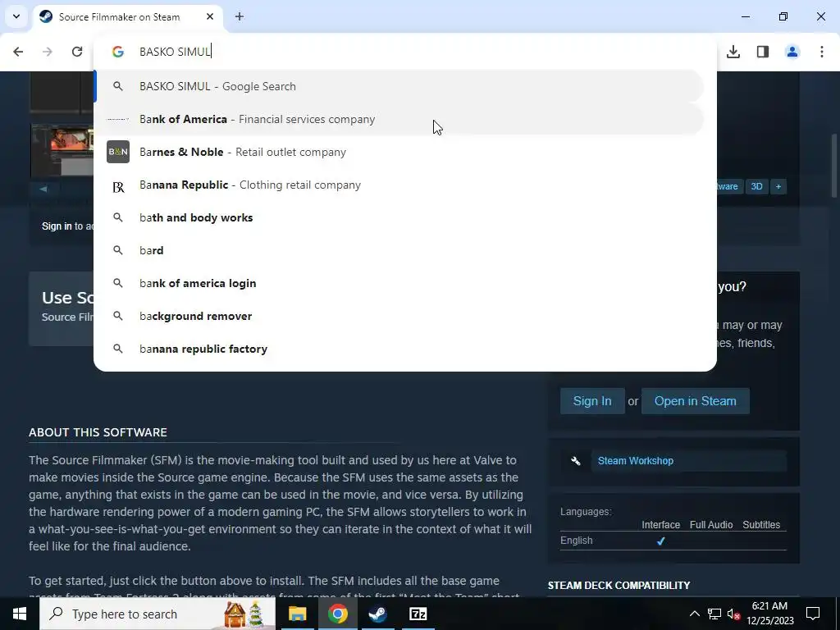
Task: Click the Open in Steam button
Action: click(695, 400)
